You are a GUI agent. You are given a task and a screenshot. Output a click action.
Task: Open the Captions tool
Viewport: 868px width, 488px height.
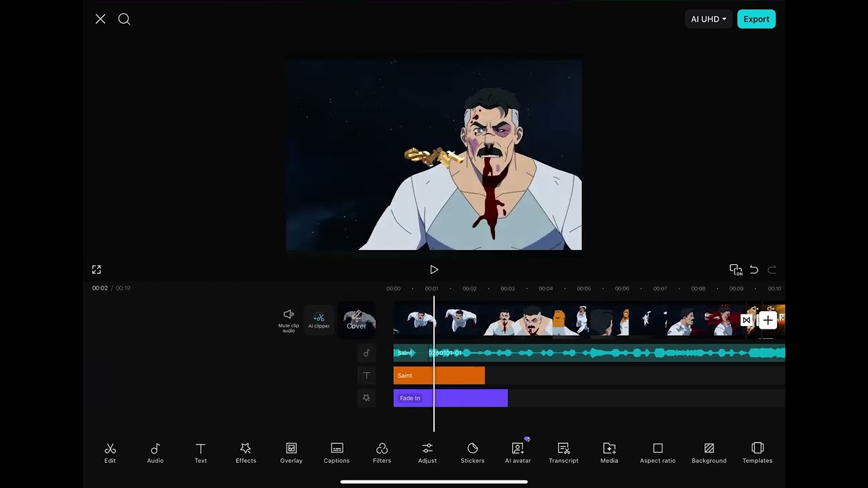(x=336, y=453)
